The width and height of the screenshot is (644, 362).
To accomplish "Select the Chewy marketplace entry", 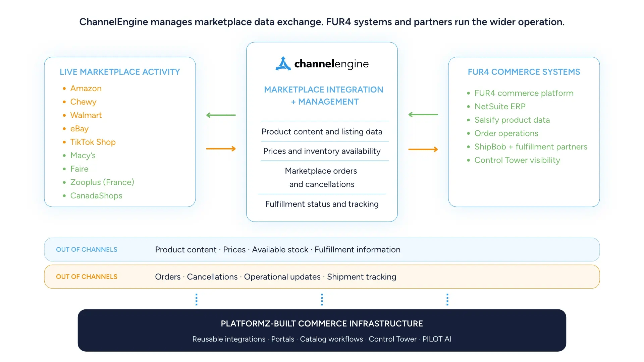I will point(83,102).
